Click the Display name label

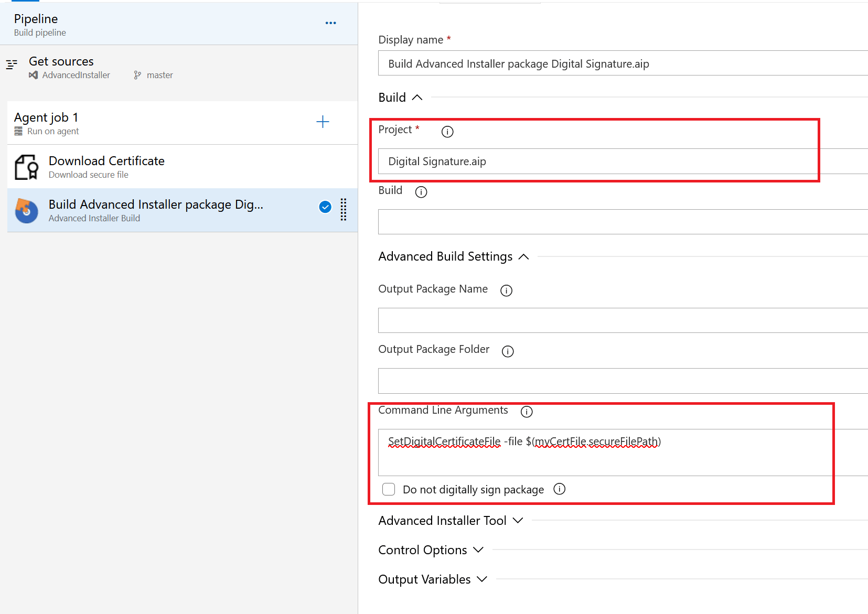coord(411,40)
